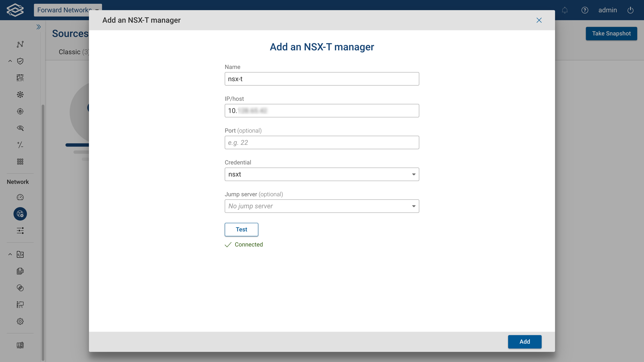Open the network paths icon in the sidebar
Viewport: 644px width, 362px height.
20,44
